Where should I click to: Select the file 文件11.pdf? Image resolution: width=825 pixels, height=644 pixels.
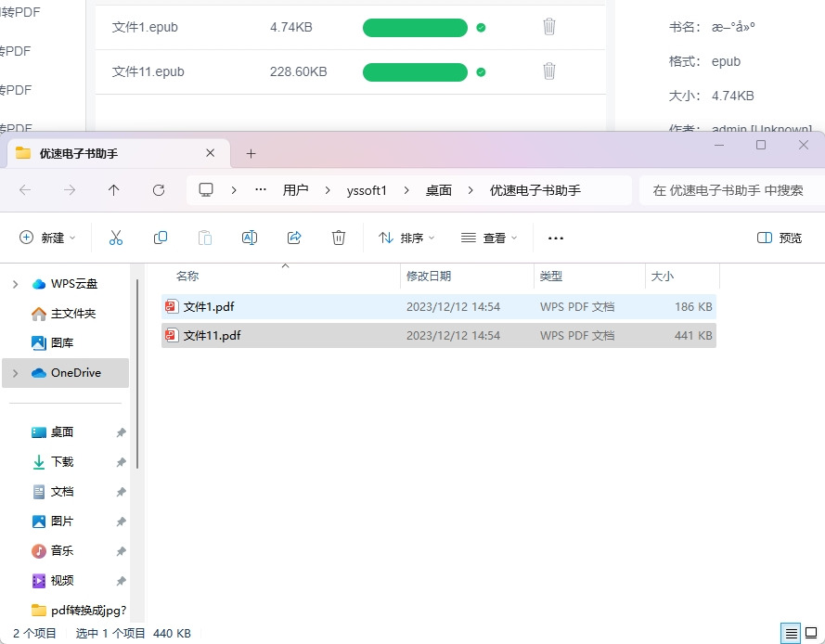click(213, 335)
